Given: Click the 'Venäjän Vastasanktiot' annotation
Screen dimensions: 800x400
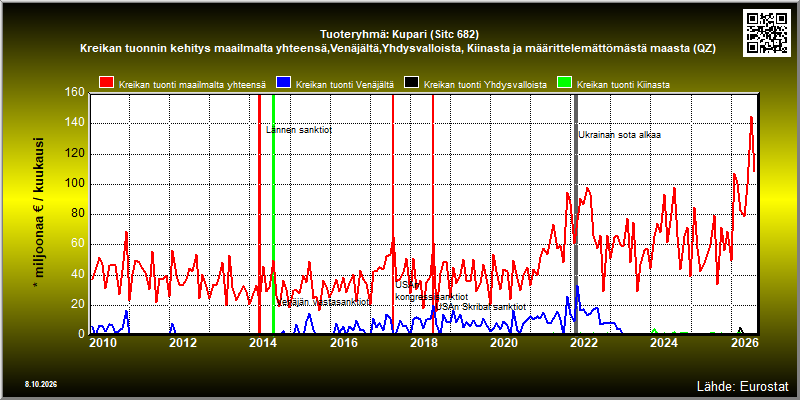Looking at the screenshot, I should tap(323, 302).
